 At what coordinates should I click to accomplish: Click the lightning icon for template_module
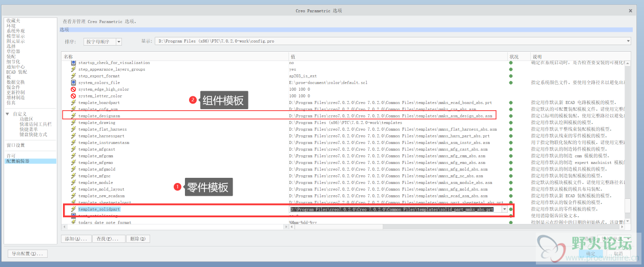[x=73, y=182]
